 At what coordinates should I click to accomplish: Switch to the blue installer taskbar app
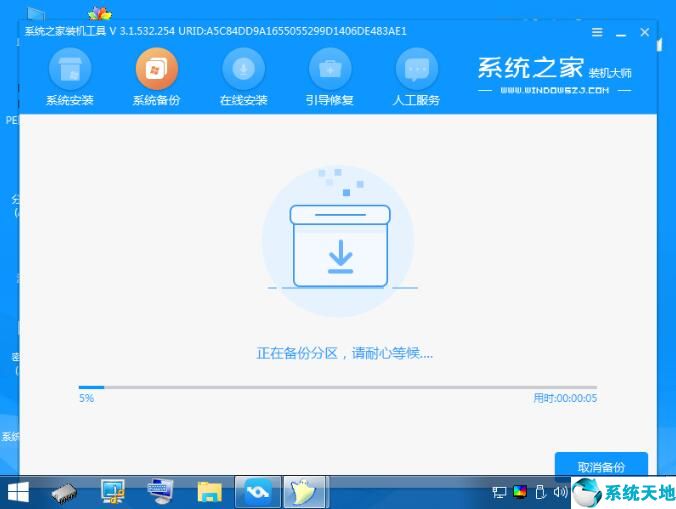(258, 492)
